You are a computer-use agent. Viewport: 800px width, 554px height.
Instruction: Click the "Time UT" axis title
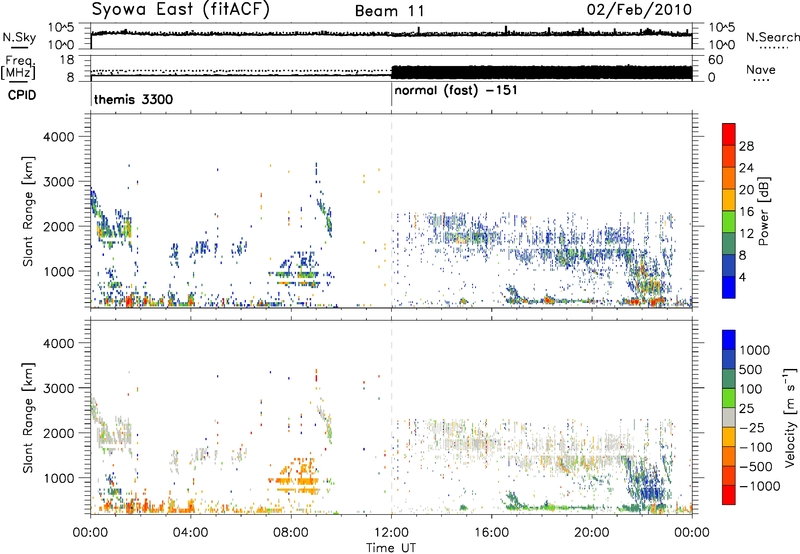point(391,547)
